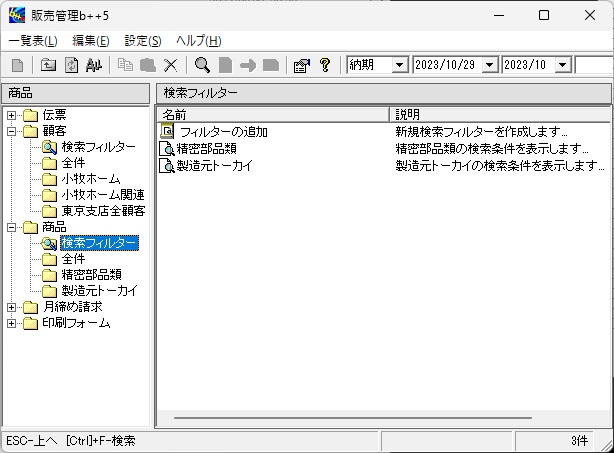Click the 月締め請求 folder icon
614x453 pixels.
[30, 307]
